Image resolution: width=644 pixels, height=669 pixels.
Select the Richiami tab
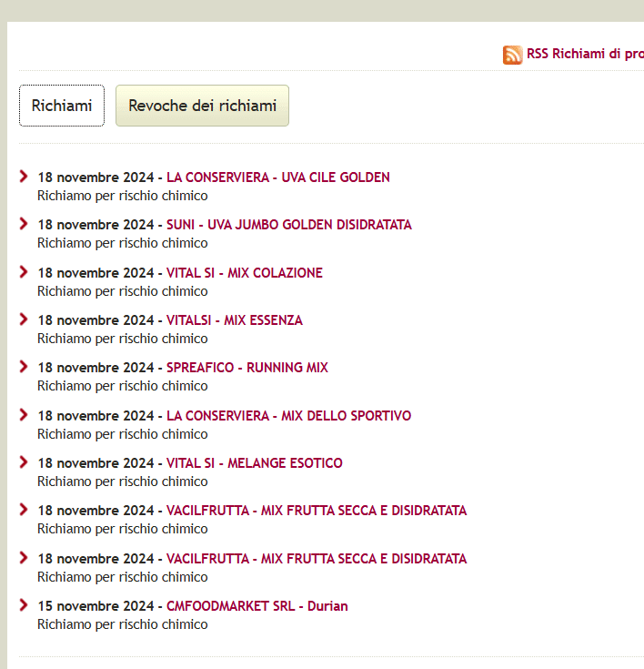point(62,106)
